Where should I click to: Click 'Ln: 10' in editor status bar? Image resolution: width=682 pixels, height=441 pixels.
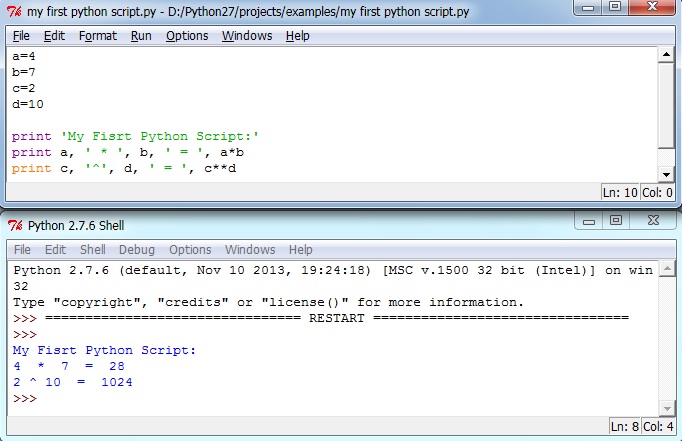click(620, 192)
